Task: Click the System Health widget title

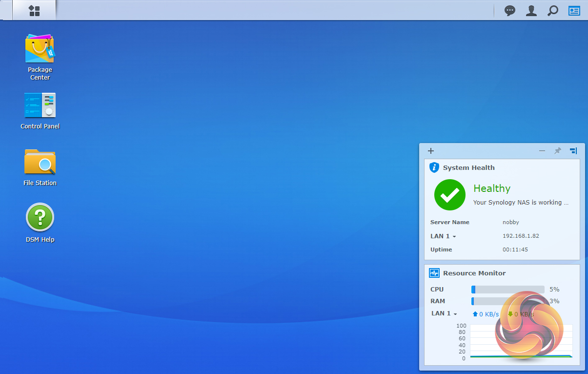Action: tap(469, 167)
